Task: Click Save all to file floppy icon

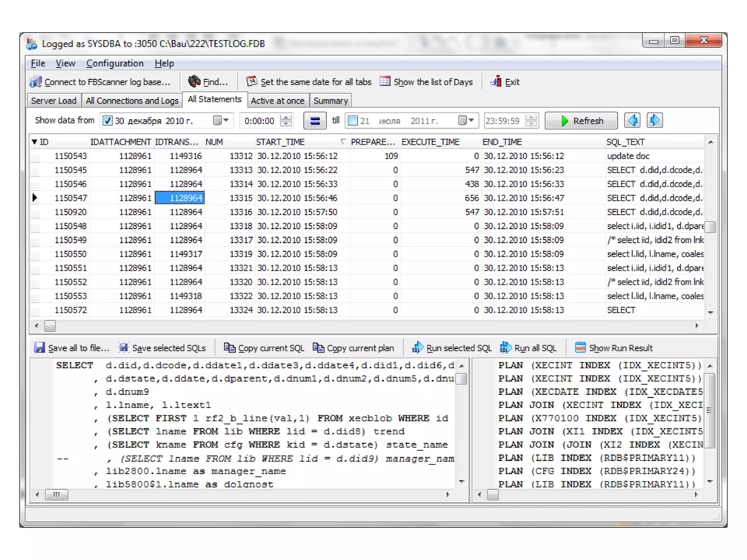Action: click(39, 348)
